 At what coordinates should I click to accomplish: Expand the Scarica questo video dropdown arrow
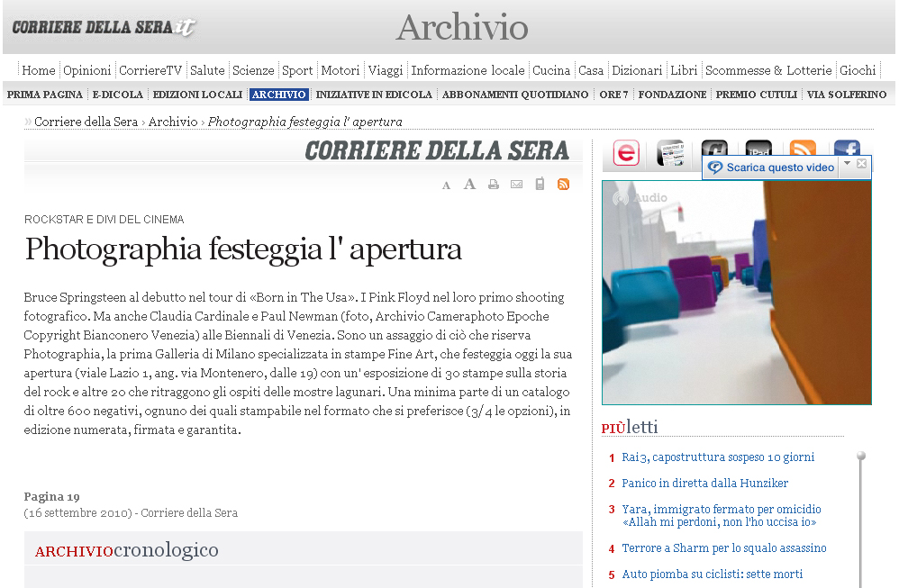[848, 163]
